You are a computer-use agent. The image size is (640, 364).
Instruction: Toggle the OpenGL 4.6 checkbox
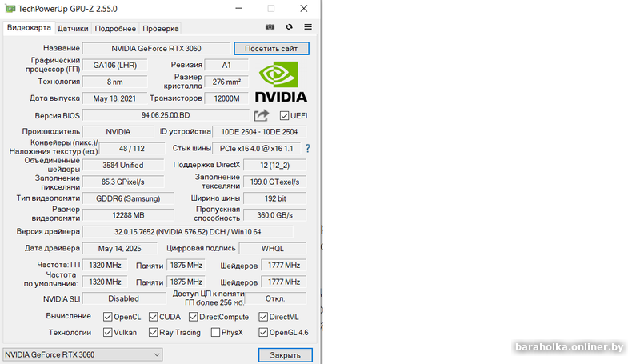tap(263, 333)
